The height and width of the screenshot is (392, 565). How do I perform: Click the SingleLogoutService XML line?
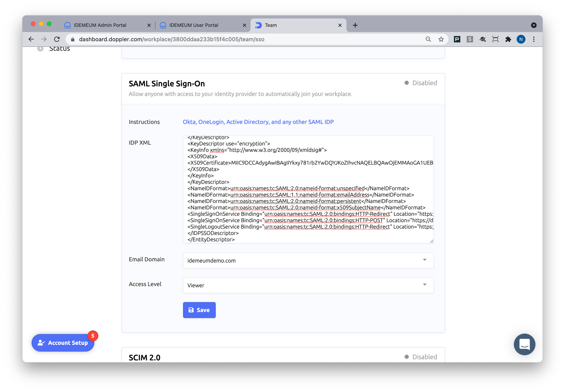coord(310,227)
